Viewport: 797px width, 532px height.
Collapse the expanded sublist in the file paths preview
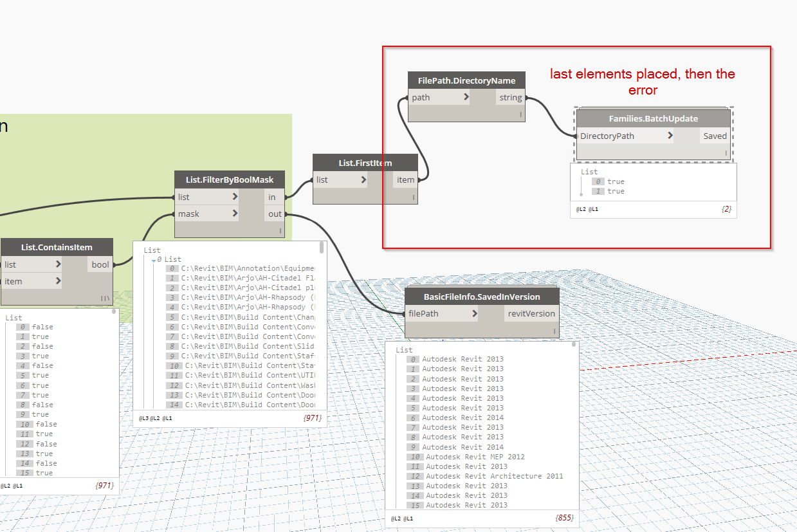(x=152, y=260)
